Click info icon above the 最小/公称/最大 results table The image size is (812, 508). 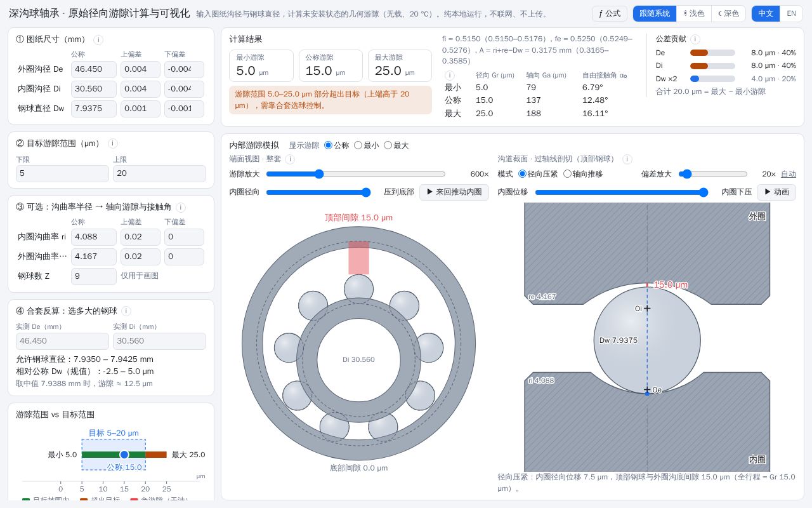(x=450, y=75)
